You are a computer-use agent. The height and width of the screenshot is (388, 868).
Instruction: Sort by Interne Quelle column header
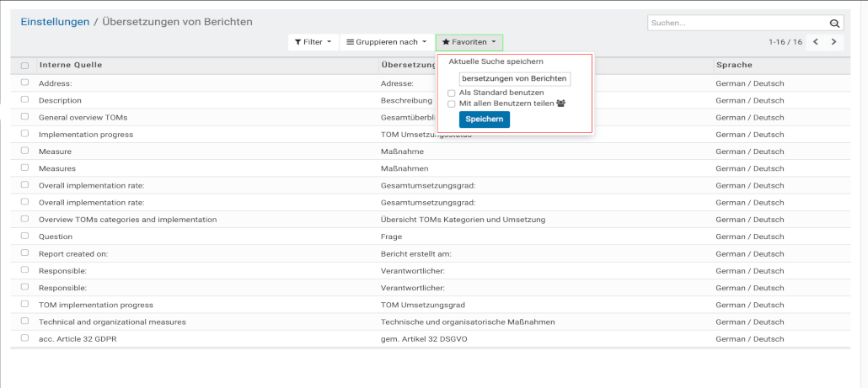[71, 65]
